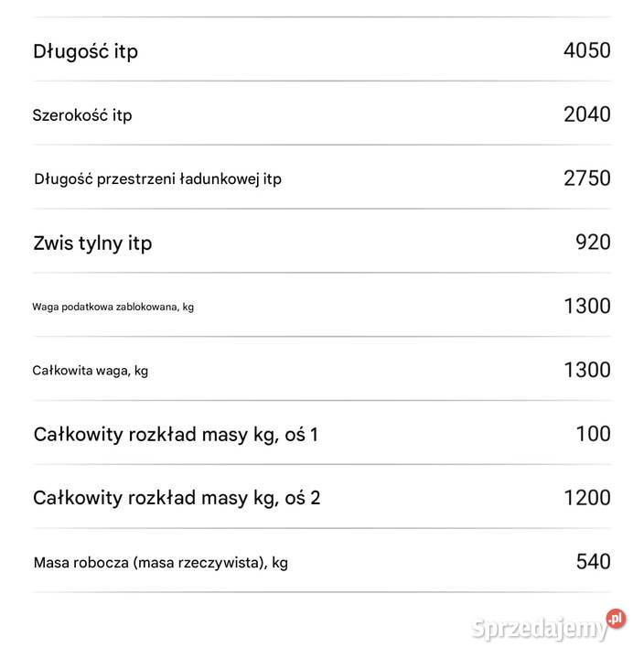The height and width of the screenshot is (659, 644).
Task: Select the Szerokość itp row label
Action: pyautogui.click(x=82, y=115)
